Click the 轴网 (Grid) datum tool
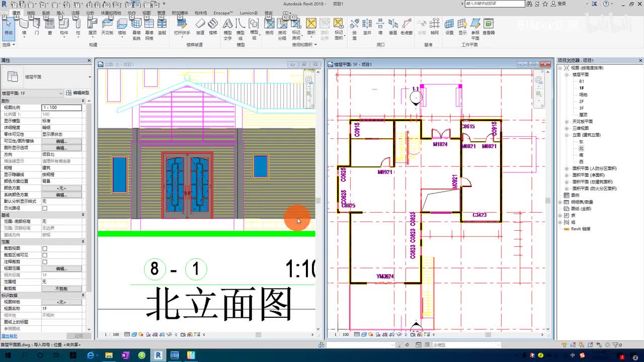The height and width of the screenshot is (362, 644). [435, 26]
